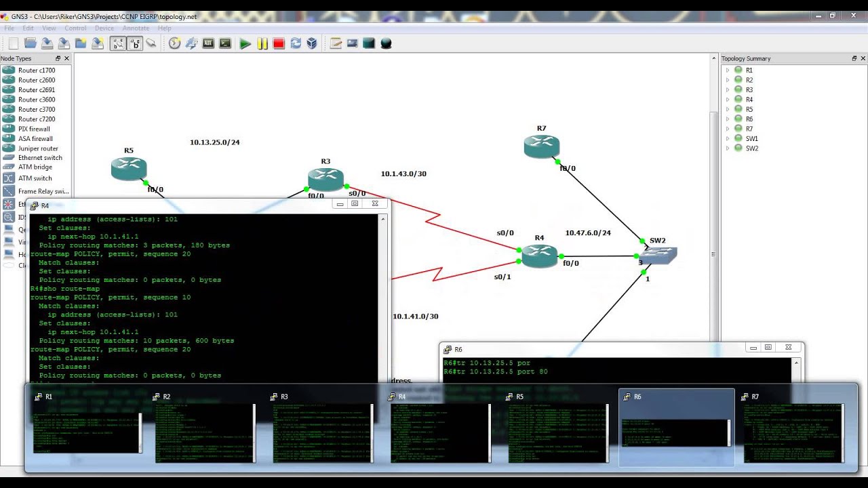The height and width of the screenshot is (488, 868).
Task: Select the Add a link tool
Action: (151, 43)
